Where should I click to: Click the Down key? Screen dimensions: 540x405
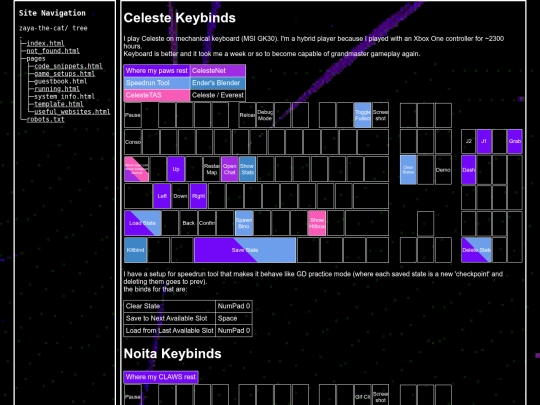180,196
